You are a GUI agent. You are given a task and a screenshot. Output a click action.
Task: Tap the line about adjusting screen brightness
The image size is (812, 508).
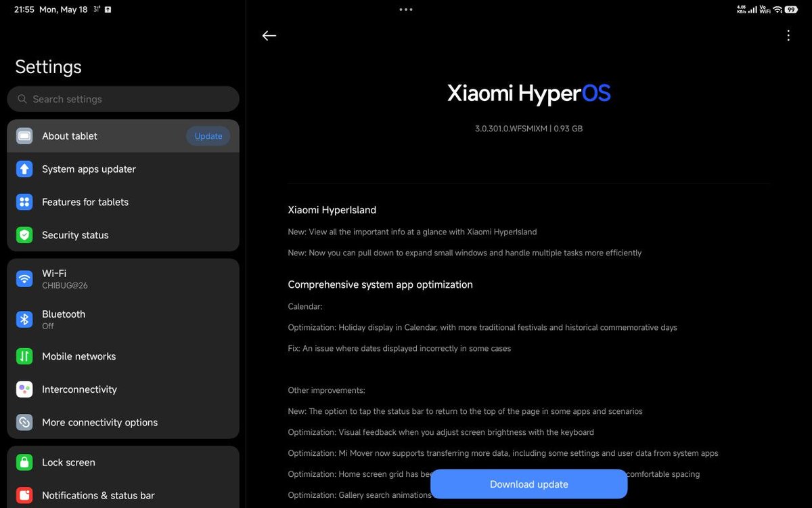[x=441, y=432]
